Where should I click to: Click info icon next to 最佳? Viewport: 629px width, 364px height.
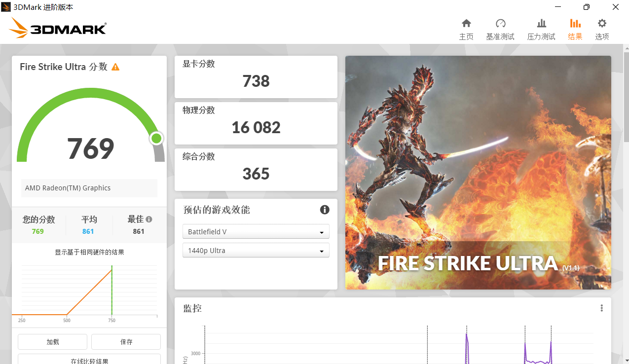point(149,219)
